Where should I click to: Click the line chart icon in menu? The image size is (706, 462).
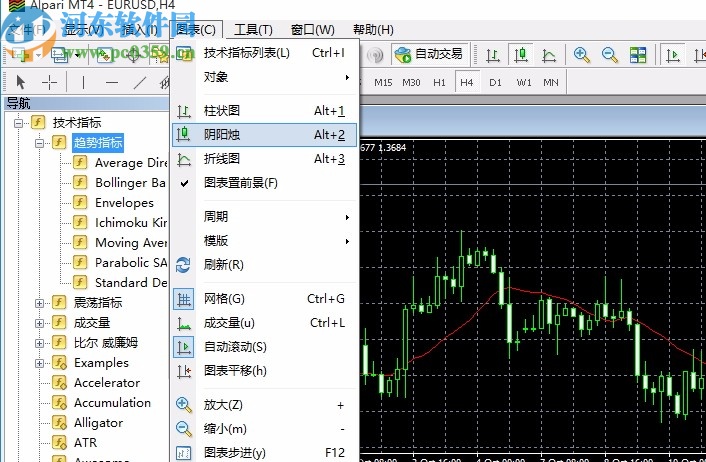pos(184,159)
